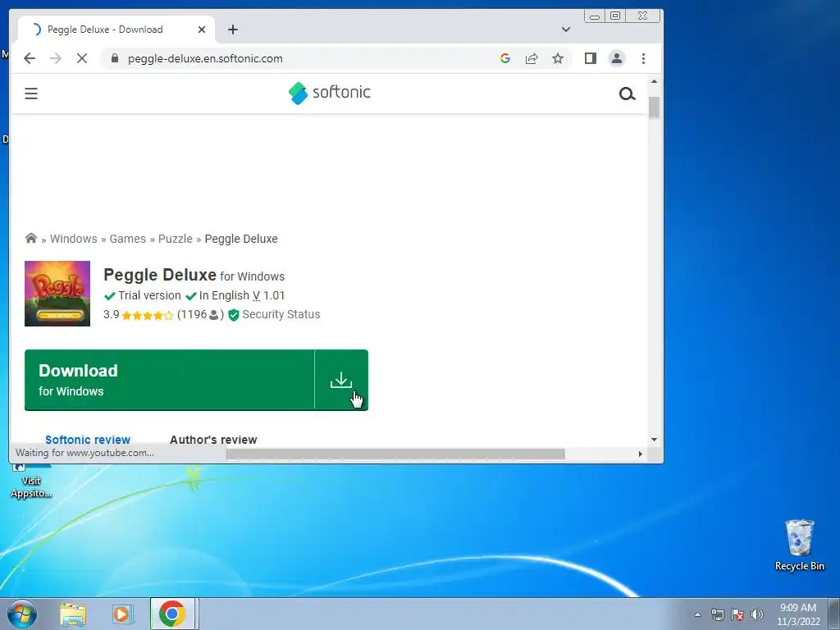The height and width of the screenshot is (630, 840).
Task: Click the Security Status link
Action: (x=281, y=314)
